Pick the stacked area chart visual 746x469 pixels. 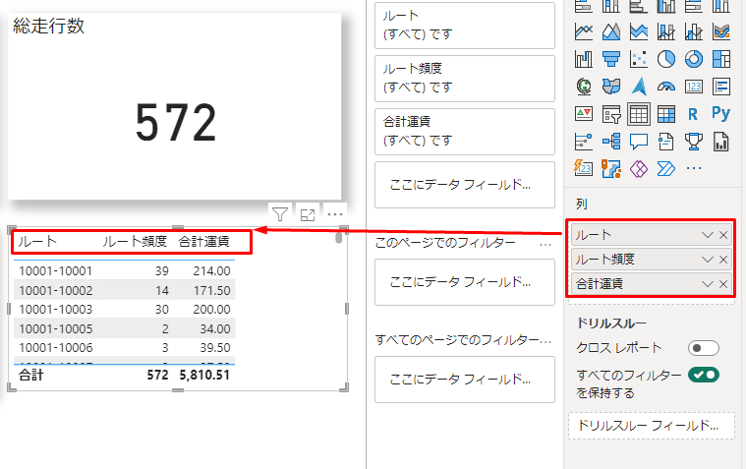638,32
